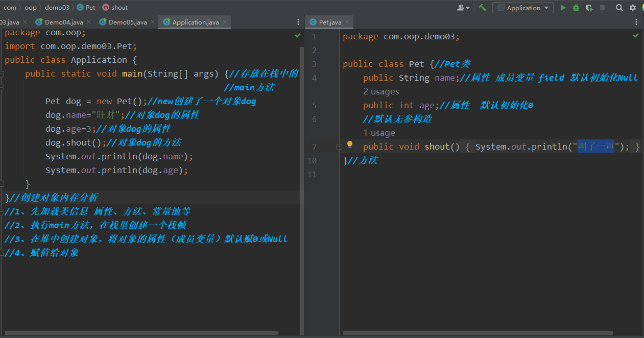Viewport: 644px width, 338px height.
Task: Click the 'demo03' breadcrumb
Action: [x=57, y=8]
